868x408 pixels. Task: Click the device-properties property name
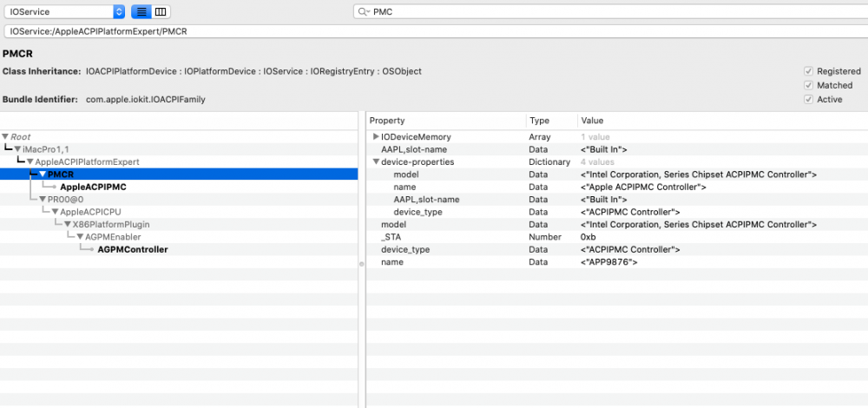pyautogui.click(x=418, y=162)
